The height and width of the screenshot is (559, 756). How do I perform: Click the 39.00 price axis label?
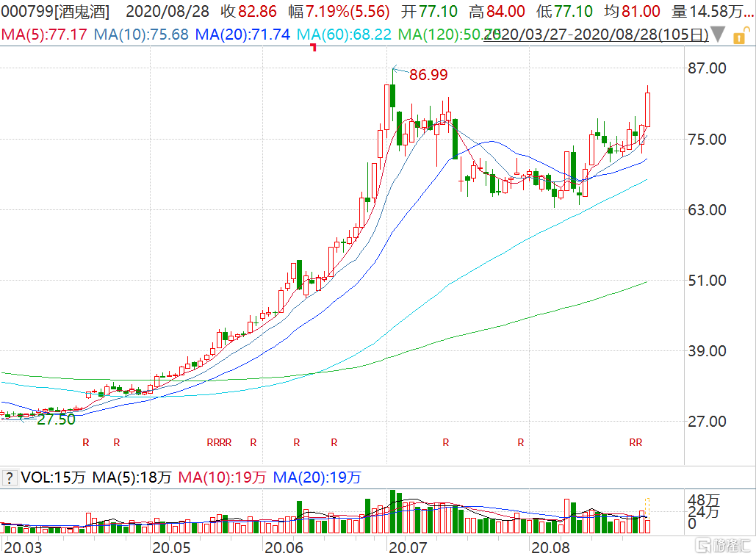point(707,351)
